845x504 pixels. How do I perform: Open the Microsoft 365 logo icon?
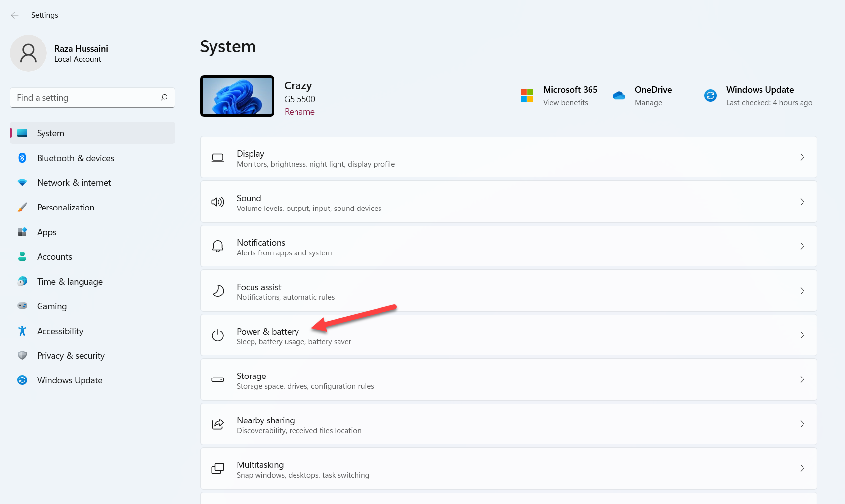(x=527, y=95)
